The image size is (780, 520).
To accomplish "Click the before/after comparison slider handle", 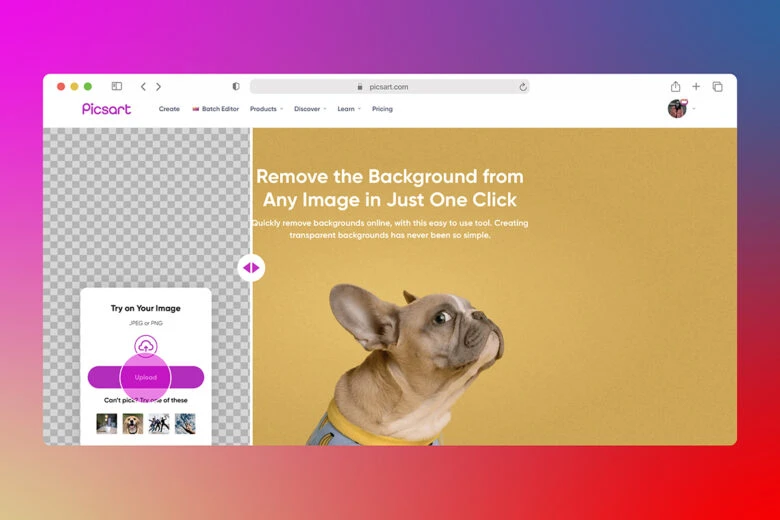I will [251, 267].
